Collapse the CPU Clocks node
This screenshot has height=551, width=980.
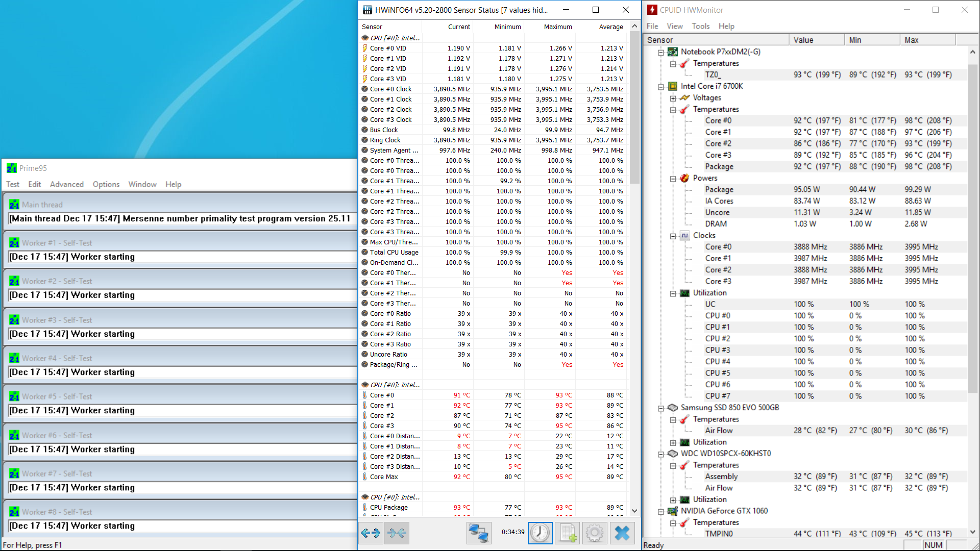[673, 236]
